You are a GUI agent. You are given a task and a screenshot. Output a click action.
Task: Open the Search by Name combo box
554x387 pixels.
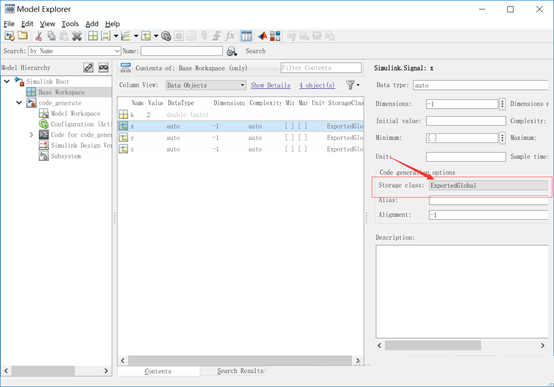pyautogui.click(x=75, y=51)
